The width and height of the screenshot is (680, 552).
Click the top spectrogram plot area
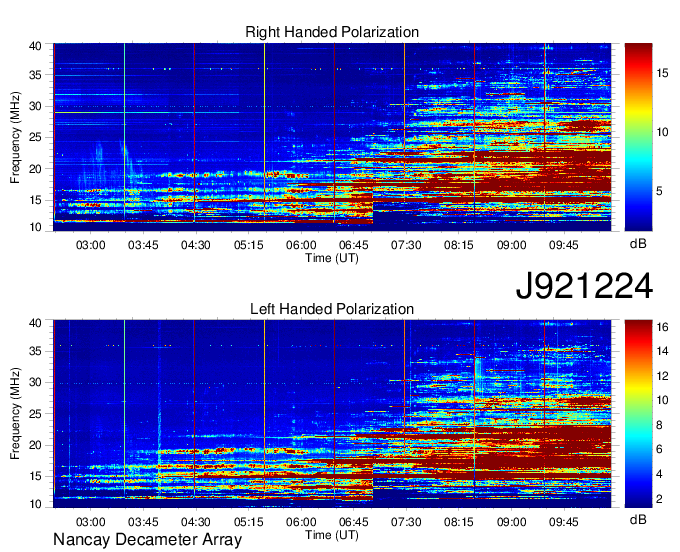tap(332, 137)
